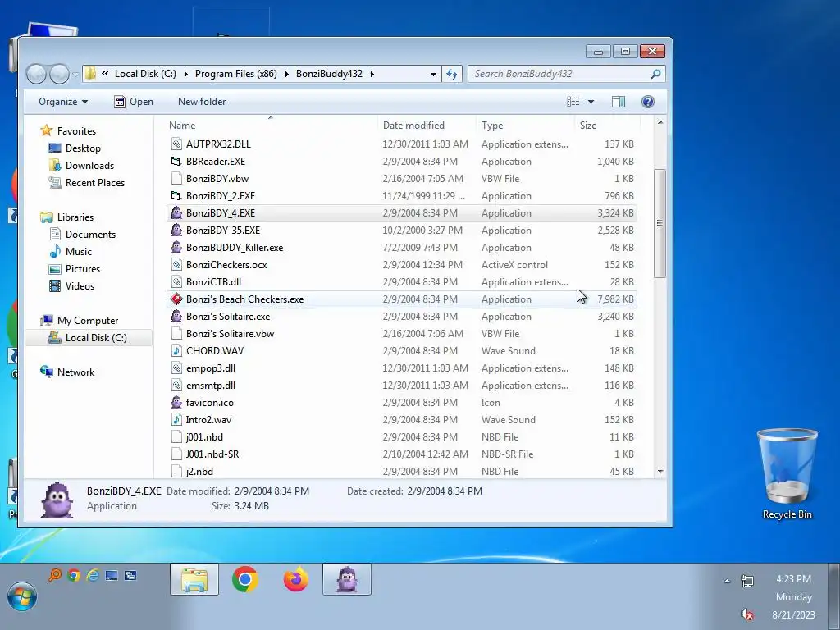Click the refresh icon beside address bar
This screenshot has height=630, width=840.
tap(452, 74)
